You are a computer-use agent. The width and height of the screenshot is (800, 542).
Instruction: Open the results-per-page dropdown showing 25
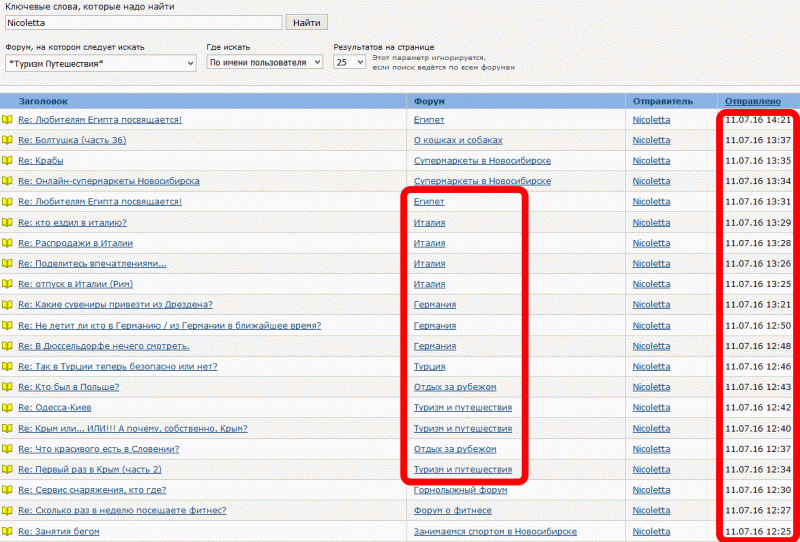(347, 62)
